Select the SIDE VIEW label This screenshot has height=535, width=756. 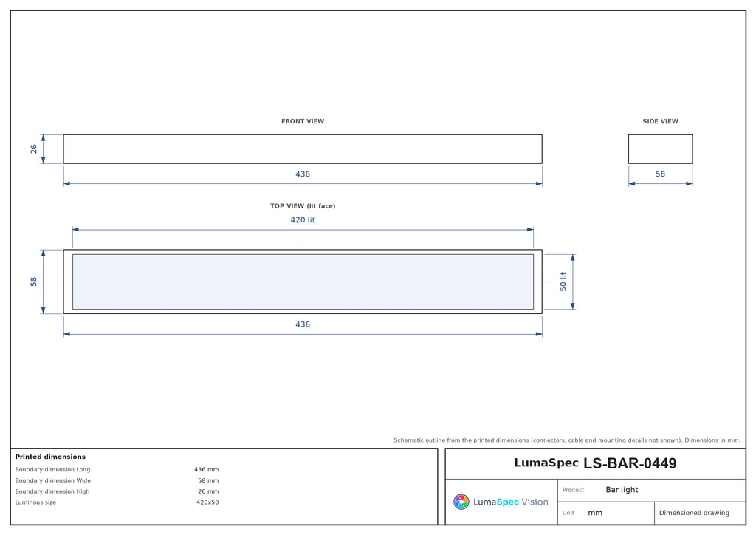click(x=660, y=122)
